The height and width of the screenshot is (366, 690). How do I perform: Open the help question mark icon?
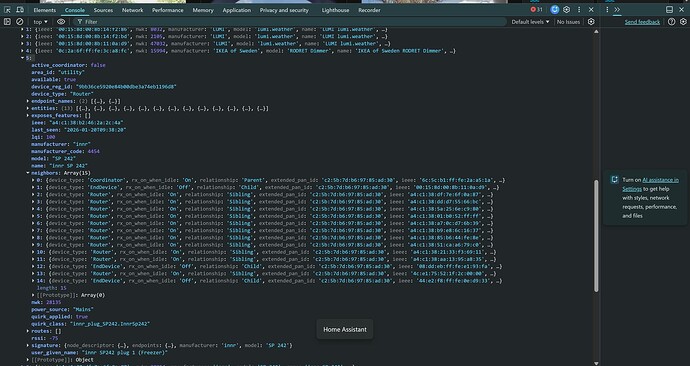point(672,22)
